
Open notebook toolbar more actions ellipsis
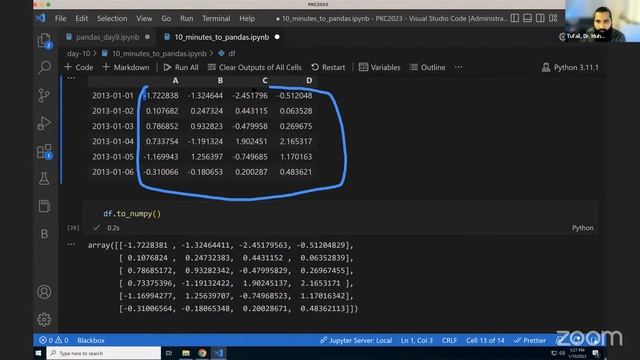[458, 67]
